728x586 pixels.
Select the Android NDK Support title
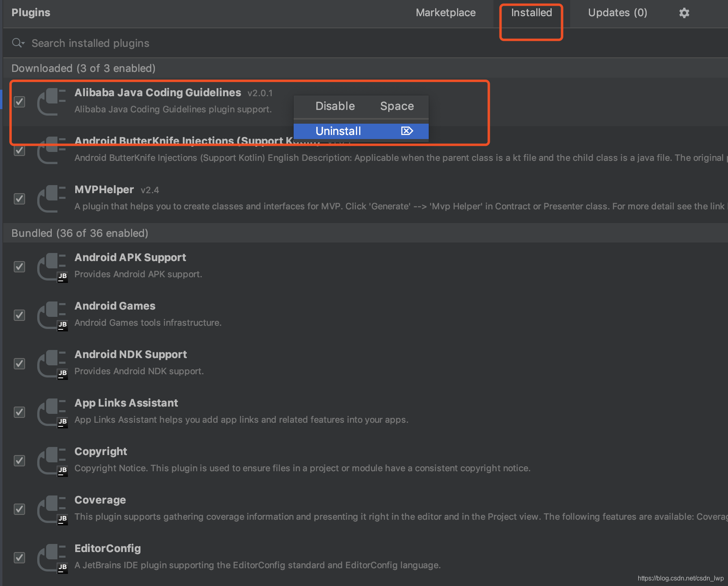(131, 354)
